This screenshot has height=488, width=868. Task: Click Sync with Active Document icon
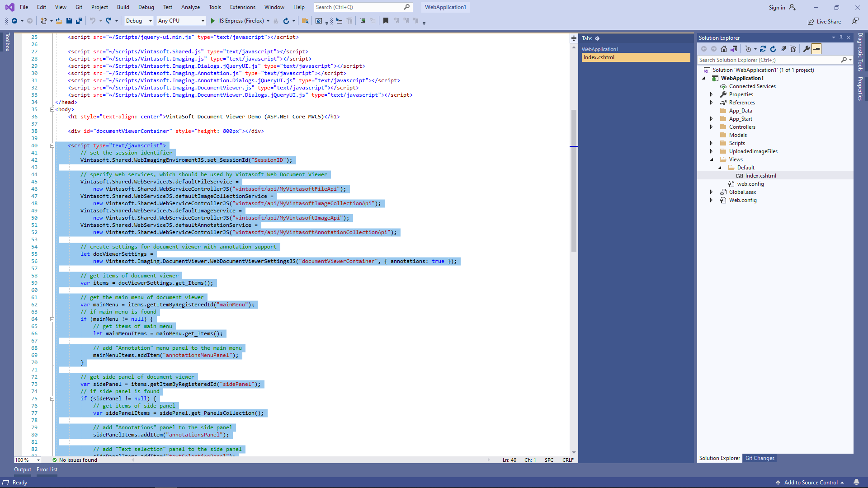click(x=763, y=49)
